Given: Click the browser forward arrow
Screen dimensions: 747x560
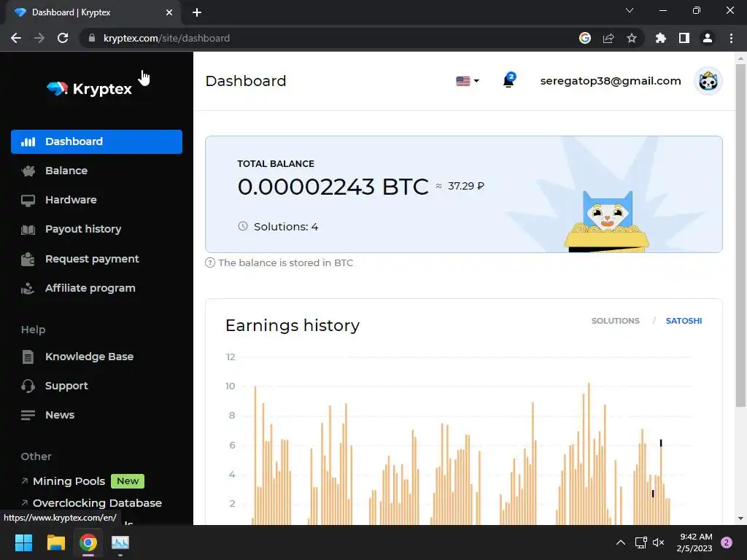Looking at the screenshot, I should click(39, 38).
